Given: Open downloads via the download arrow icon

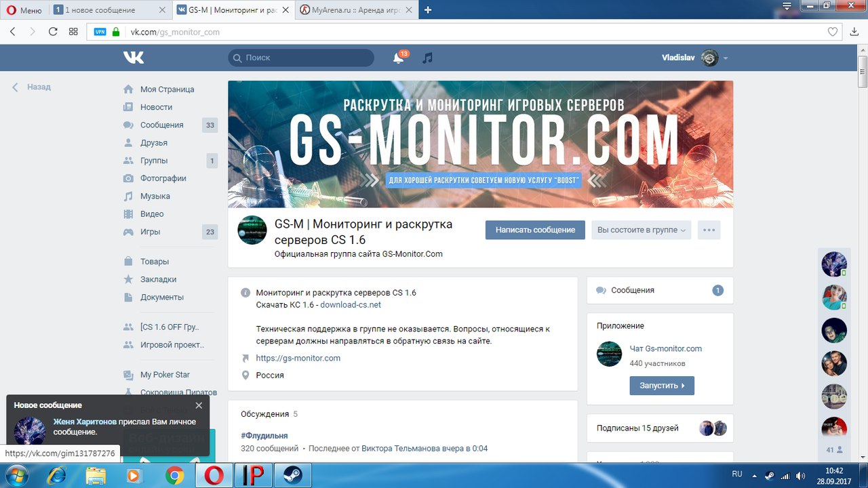Looking at the screenshot, I should pos(854,32).
